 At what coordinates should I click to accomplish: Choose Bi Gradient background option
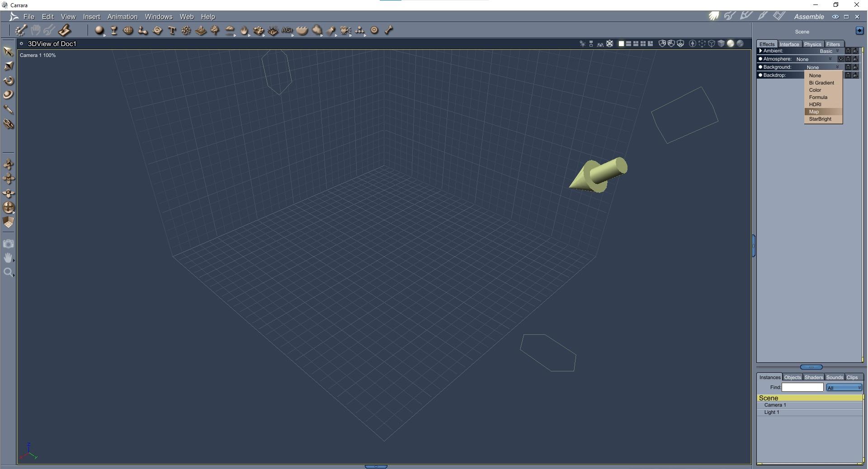pos(823,83)
